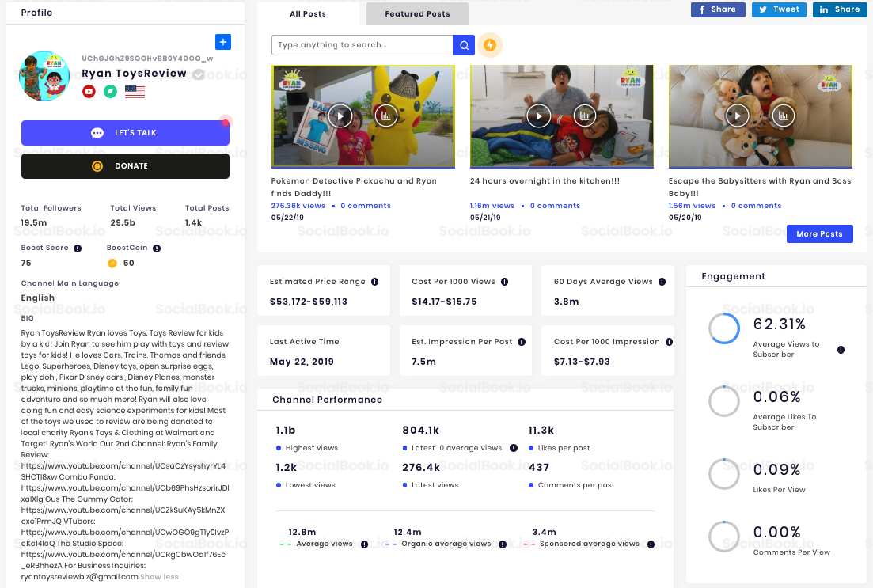Switch to the All Posts tab
The width and height of the screenshot is (873, 588).
[x=308, y=14]
